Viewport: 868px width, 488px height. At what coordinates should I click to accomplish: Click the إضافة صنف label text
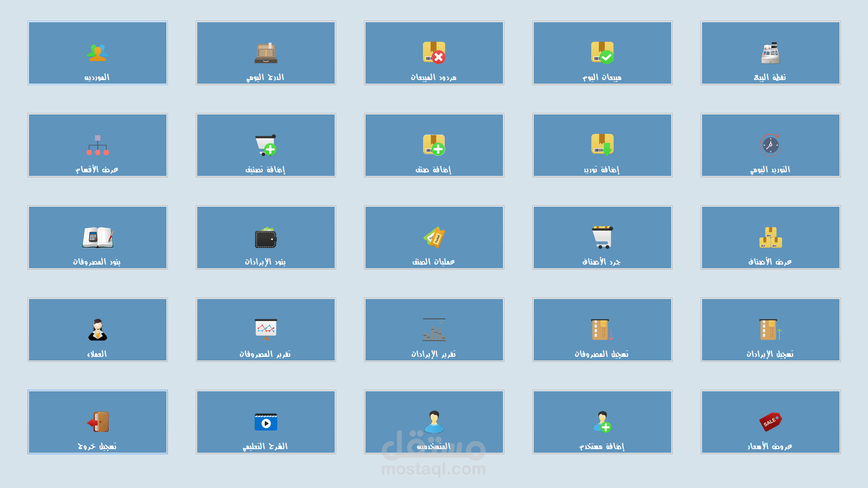point(433,170)
